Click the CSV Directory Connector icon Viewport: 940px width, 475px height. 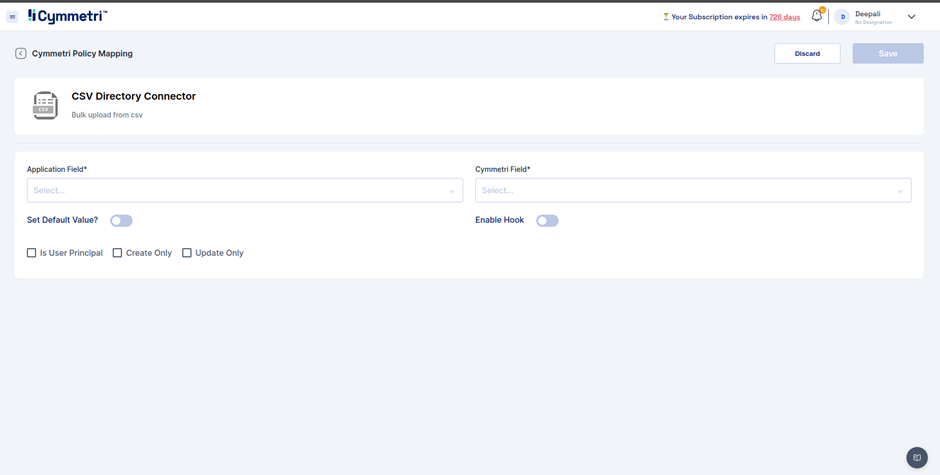45,106
